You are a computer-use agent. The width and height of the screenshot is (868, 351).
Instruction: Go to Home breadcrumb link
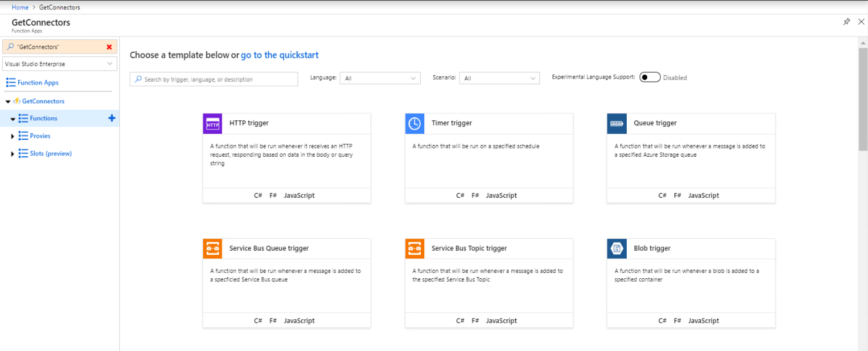click(x=20, y=8)
